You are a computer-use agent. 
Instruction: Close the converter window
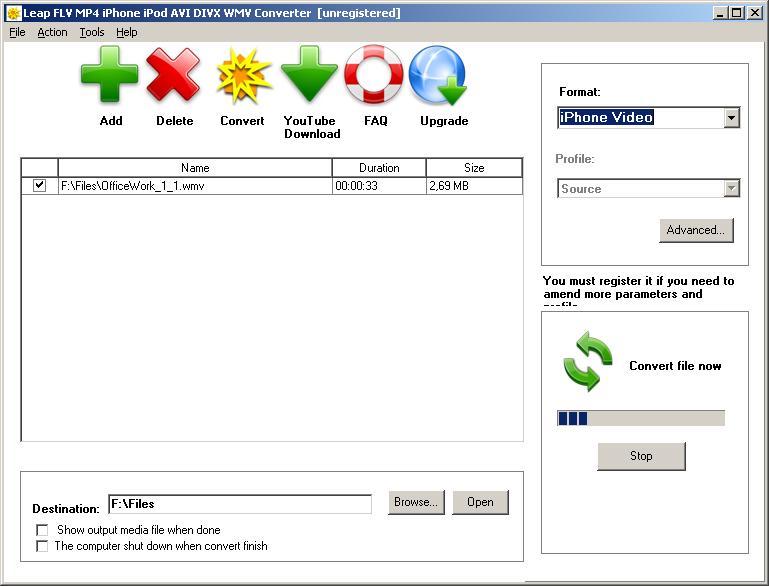click(754, 13)
